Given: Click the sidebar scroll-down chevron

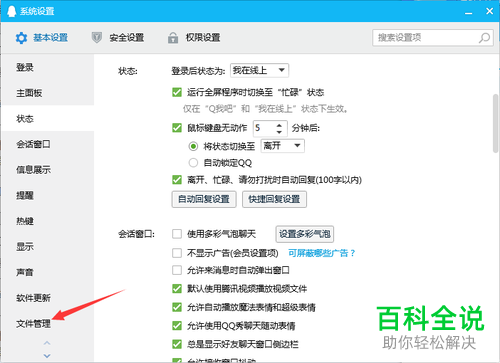Looking at the screenshot, I should [x=47, y=356].
